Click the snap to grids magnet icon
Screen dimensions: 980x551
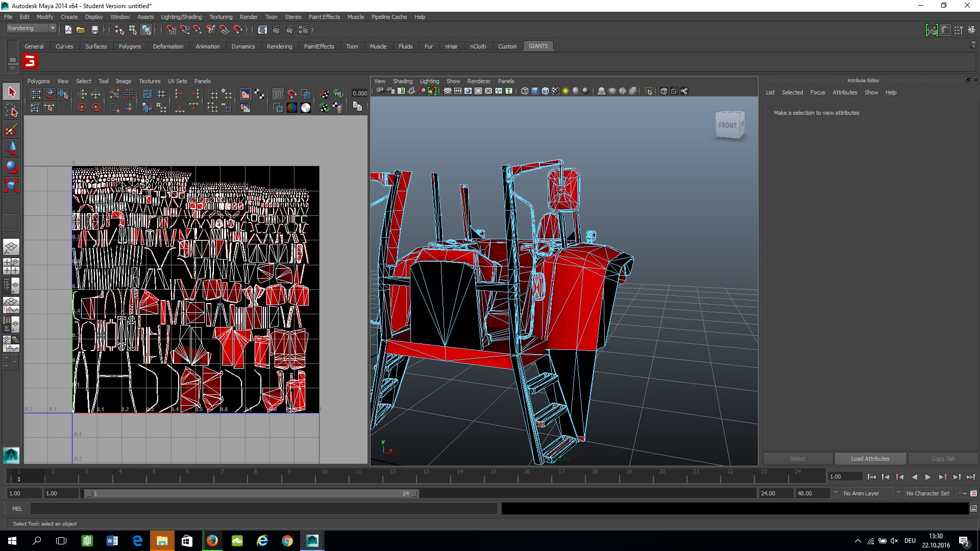[x=171, y=30]
